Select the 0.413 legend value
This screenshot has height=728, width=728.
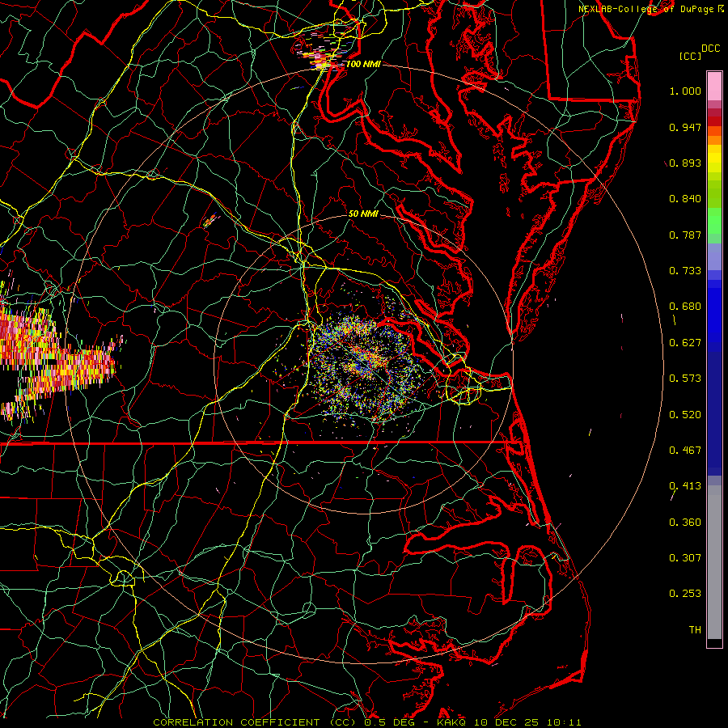pyautogui.click(x=685, y=486)
